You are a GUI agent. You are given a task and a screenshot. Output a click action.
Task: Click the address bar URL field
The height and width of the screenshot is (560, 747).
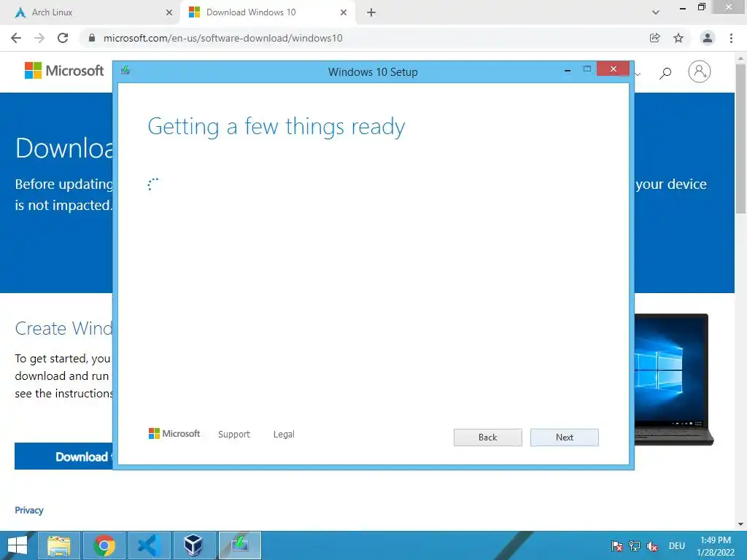click(366, 38)
